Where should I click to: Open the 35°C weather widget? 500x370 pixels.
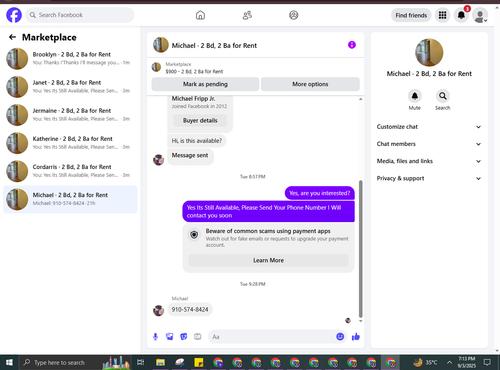tap(425, 362)
